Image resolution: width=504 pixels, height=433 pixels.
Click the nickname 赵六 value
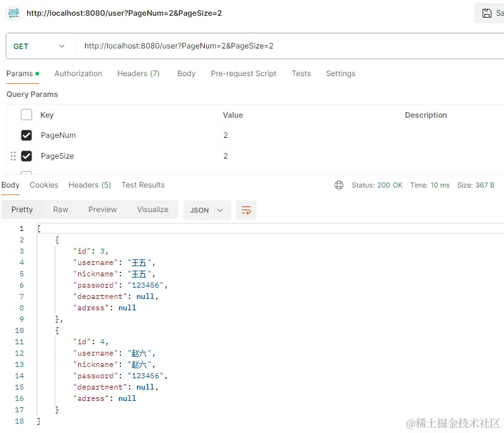click(139, 364)
